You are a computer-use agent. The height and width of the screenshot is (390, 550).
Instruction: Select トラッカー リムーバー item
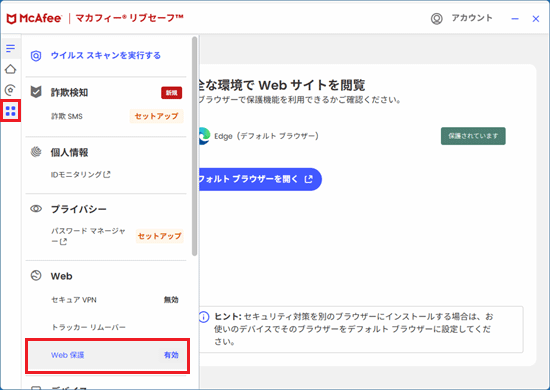tap(88, 327)
